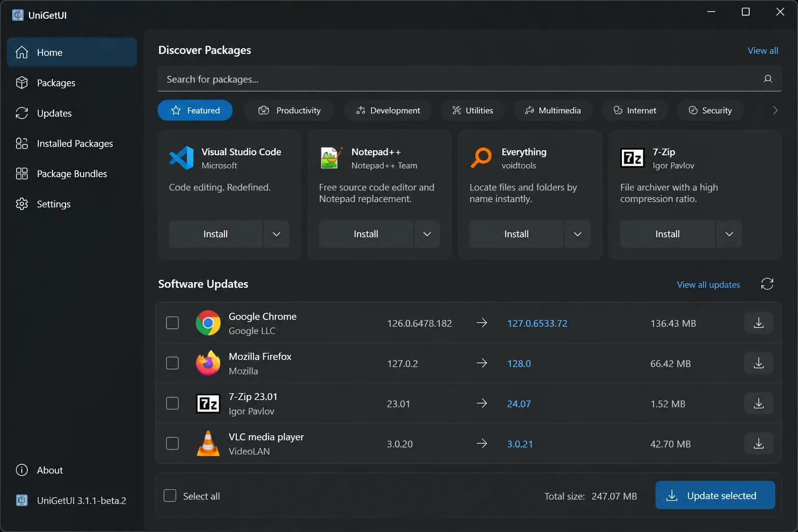
Task: Click Chrome new version 127.0.6533.72
Action: (537, 323)
